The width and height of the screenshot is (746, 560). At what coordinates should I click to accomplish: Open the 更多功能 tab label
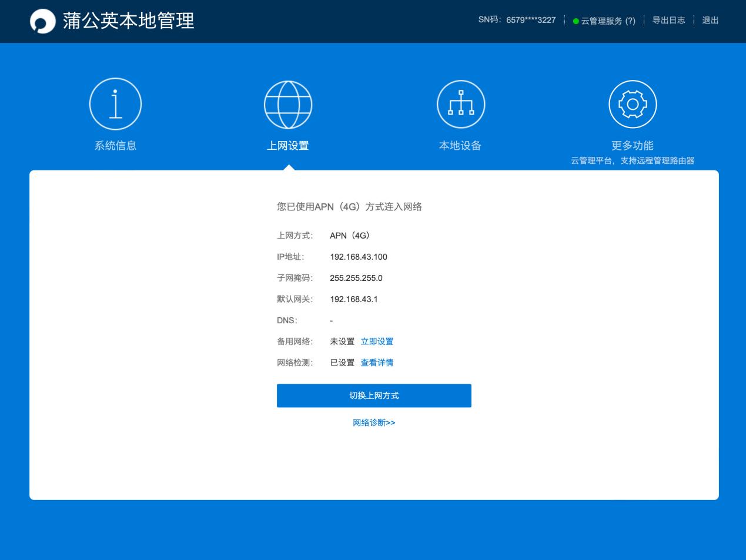(x=633, y=146)
